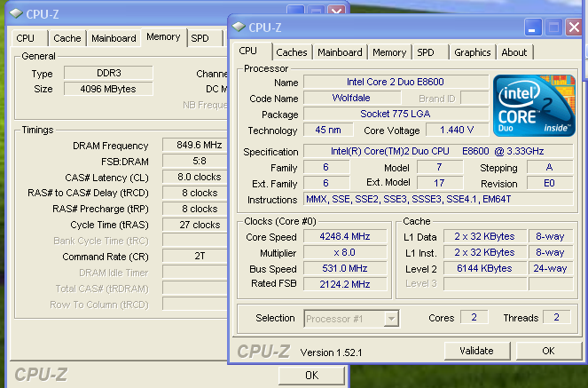Switch to the Graphics tab

tap(472, 52)
